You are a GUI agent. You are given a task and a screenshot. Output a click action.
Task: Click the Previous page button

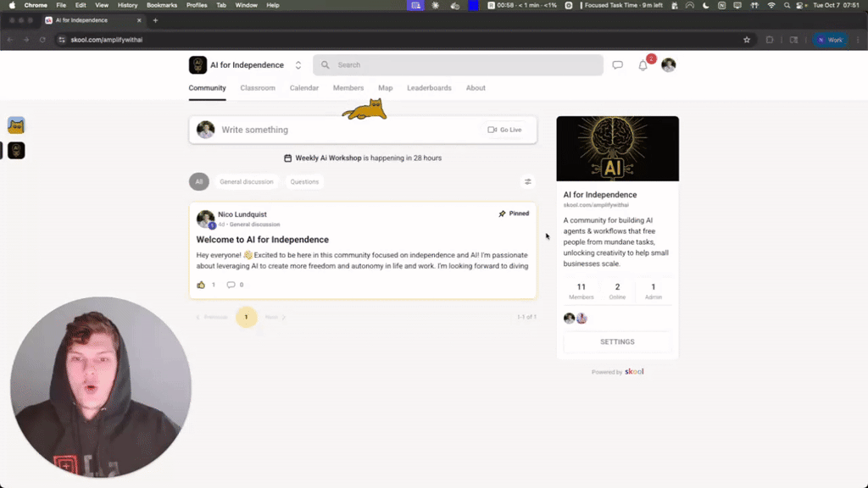211,317
